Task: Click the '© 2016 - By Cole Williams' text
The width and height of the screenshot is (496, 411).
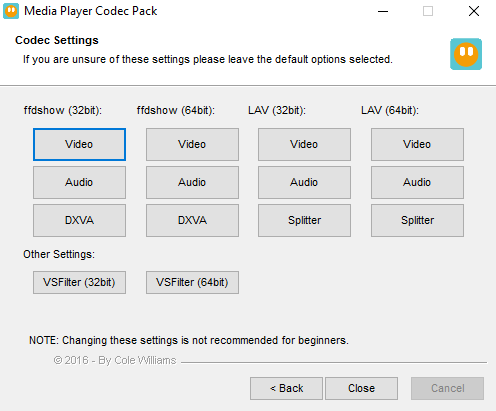Action: pos(115,360)
